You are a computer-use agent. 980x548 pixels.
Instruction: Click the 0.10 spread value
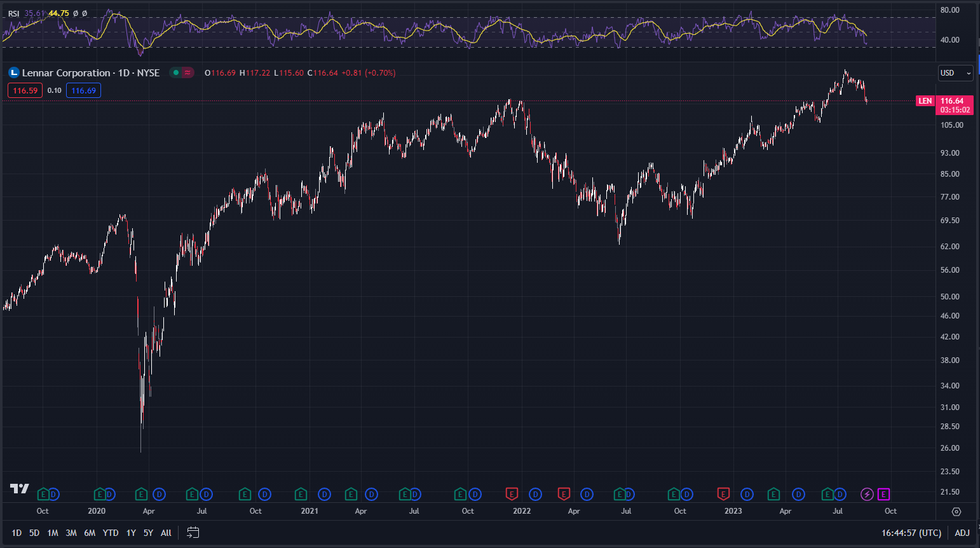pos(55,90)
